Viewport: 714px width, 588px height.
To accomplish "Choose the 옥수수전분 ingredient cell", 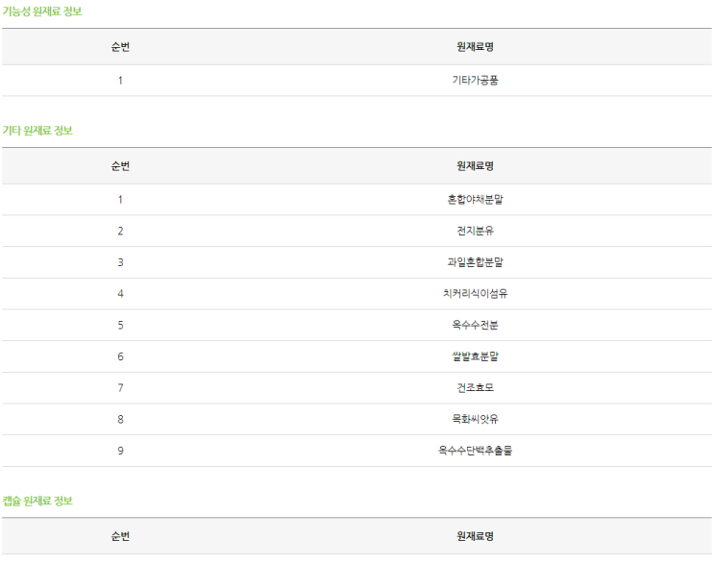I will click(x=475, y=326).
